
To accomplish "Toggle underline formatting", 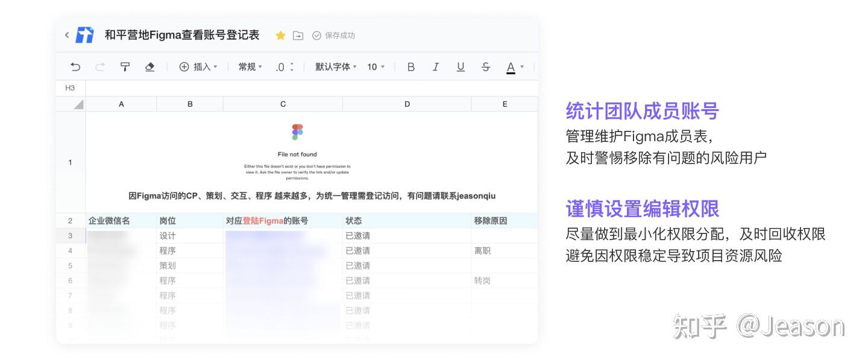I will (x=461, y=67).
